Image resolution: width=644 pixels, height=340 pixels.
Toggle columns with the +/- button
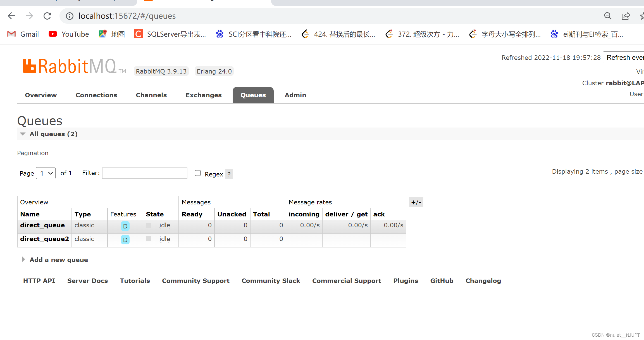point(416,202)
